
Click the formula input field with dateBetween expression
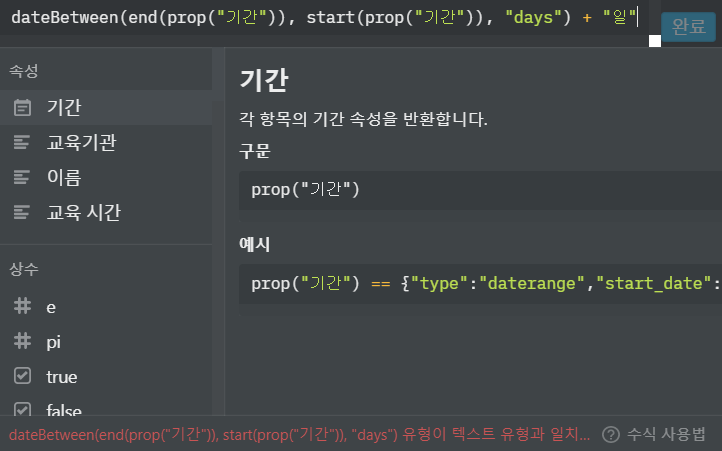[325, 18]
